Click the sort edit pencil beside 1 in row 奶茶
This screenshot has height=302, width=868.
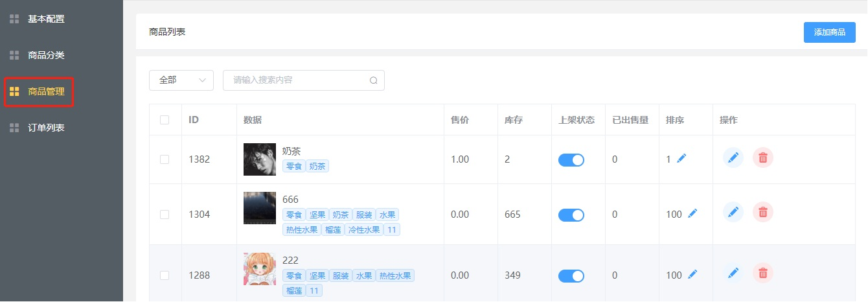(681, 158)
